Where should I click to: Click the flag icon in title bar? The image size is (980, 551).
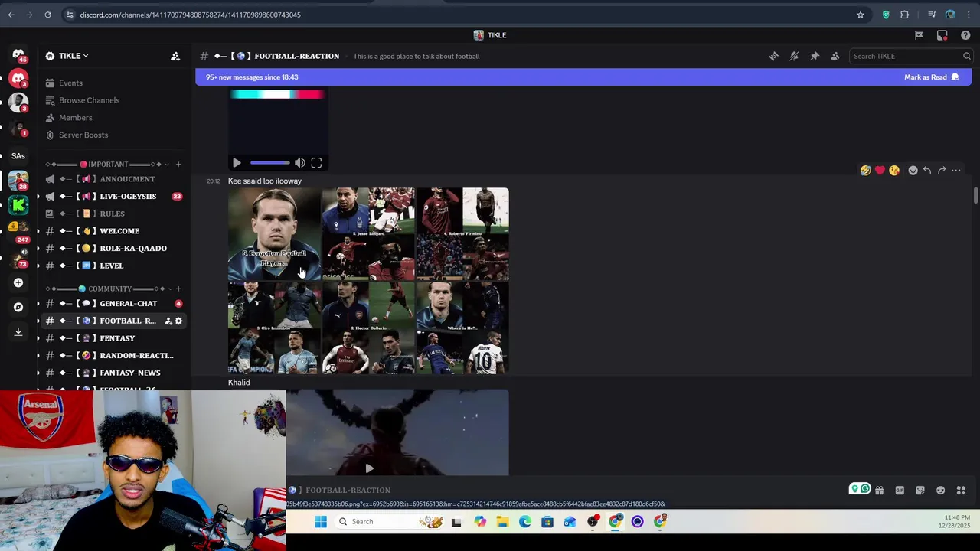coord(919,35)
